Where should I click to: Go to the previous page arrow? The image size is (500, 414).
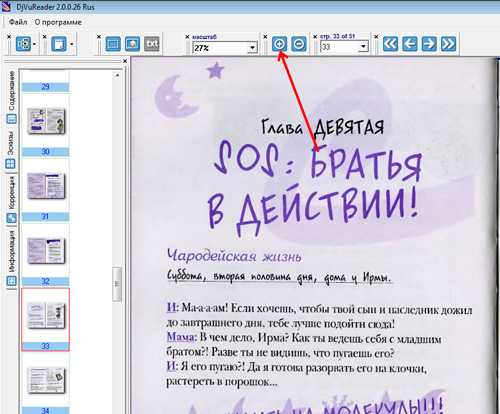(410, 44)
